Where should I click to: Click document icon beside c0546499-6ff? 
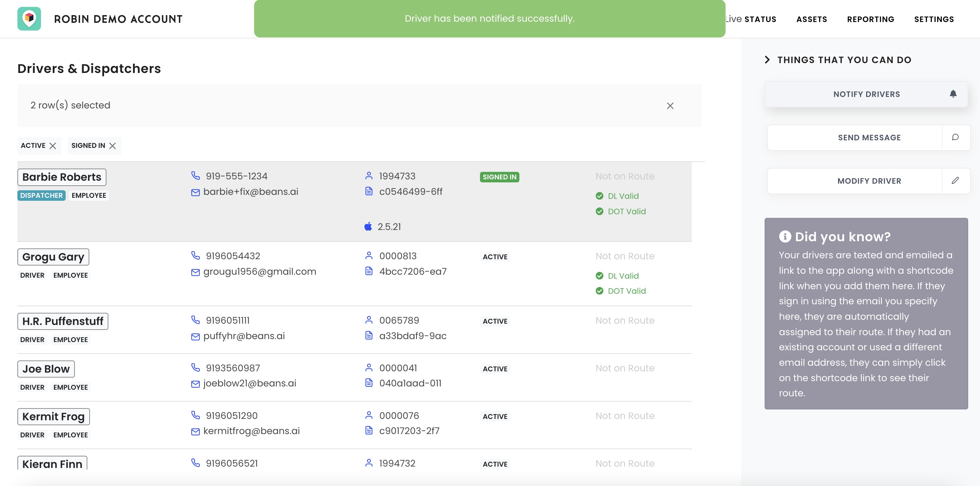coord(369,191)
